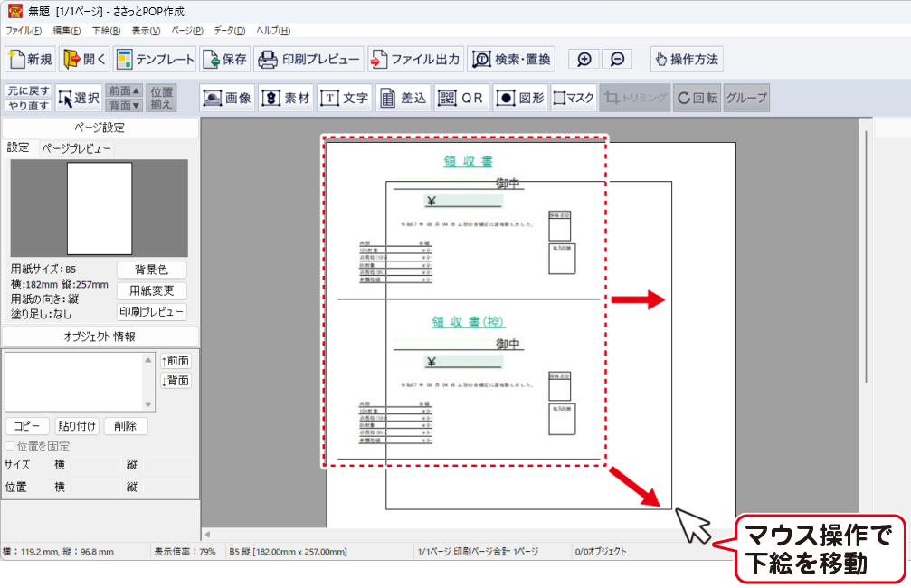The image size is (911, 588).
Task: Send object backward with 背面▼
Action: click(125, 105)
